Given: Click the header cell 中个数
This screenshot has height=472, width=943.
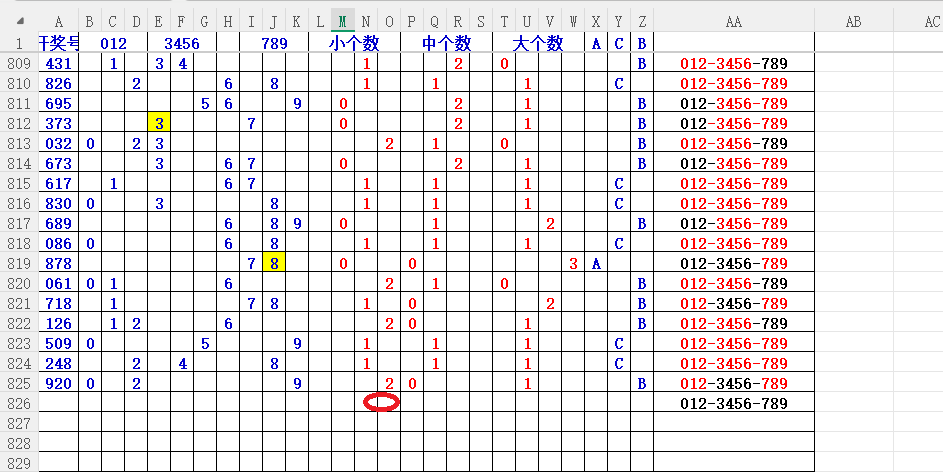Looking at the screenshot, I should click(x=446, y=43).
